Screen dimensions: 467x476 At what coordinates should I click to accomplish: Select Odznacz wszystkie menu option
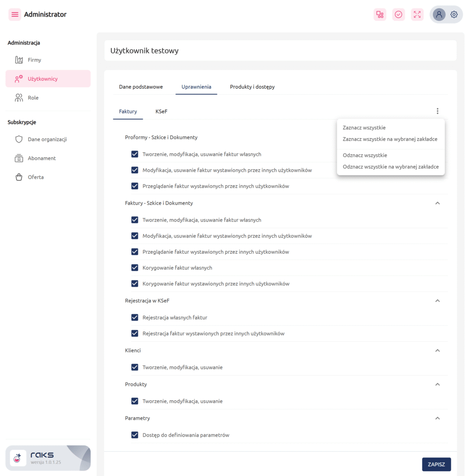365,155
